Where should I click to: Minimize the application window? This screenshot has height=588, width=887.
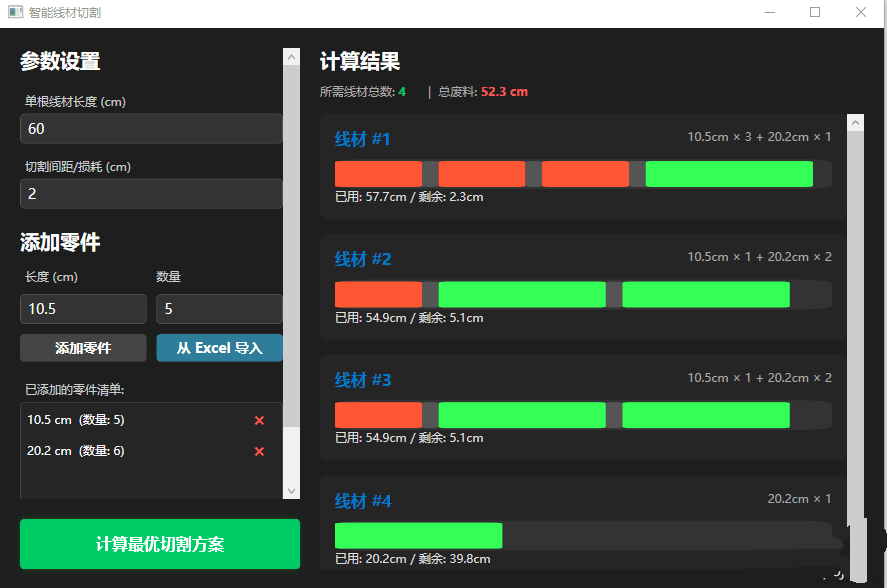[769, 13]
